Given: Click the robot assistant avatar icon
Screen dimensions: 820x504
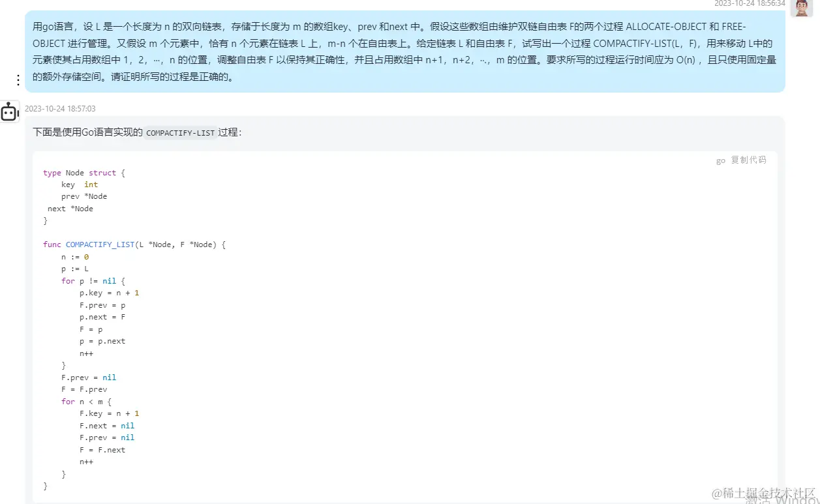Looking at the screenshot, I should point(10,111).
